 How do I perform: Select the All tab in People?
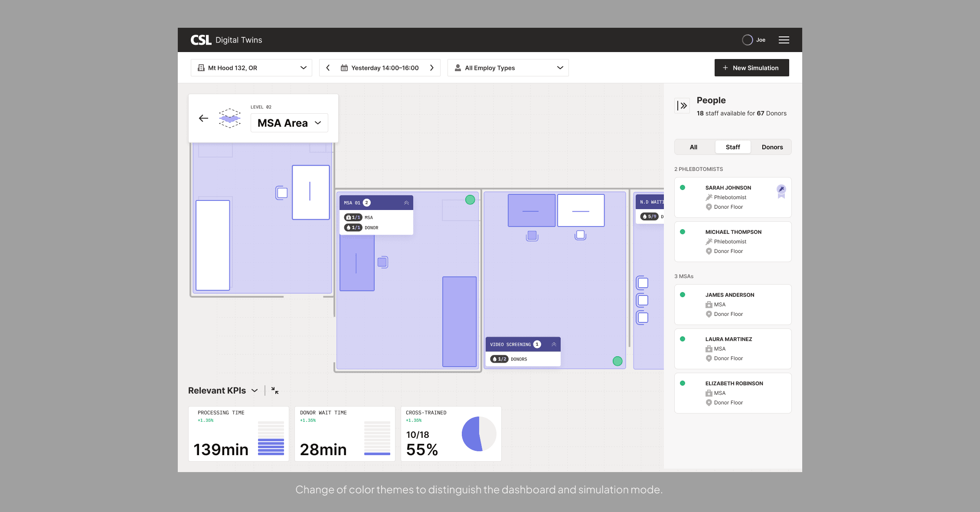tap(694, 147)
